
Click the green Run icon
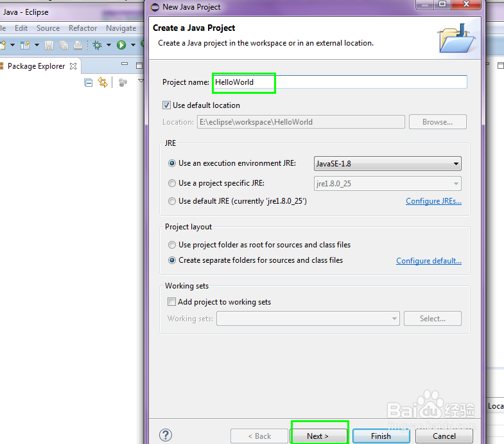[121, 45]
